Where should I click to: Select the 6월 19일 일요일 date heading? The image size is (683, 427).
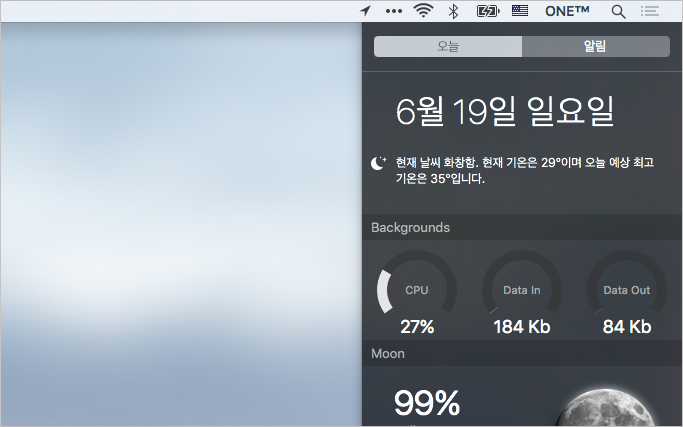[505, 112]
